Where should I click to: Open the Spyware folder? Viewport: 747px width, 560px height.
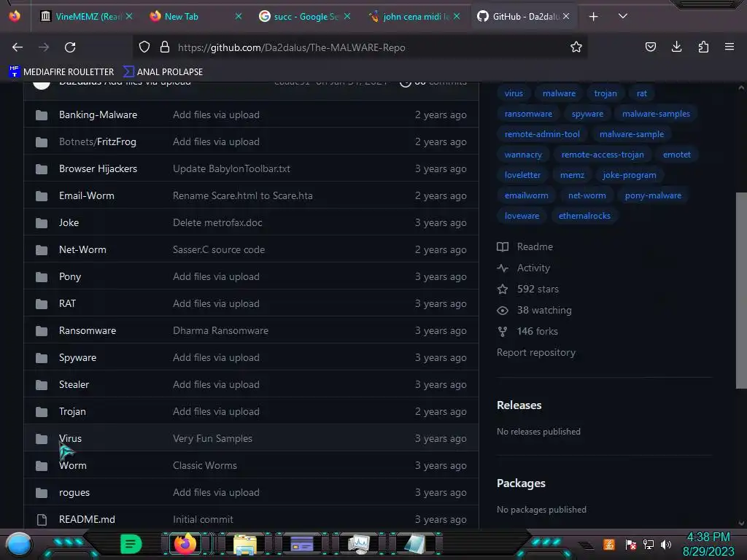click(x=77, y=357)
